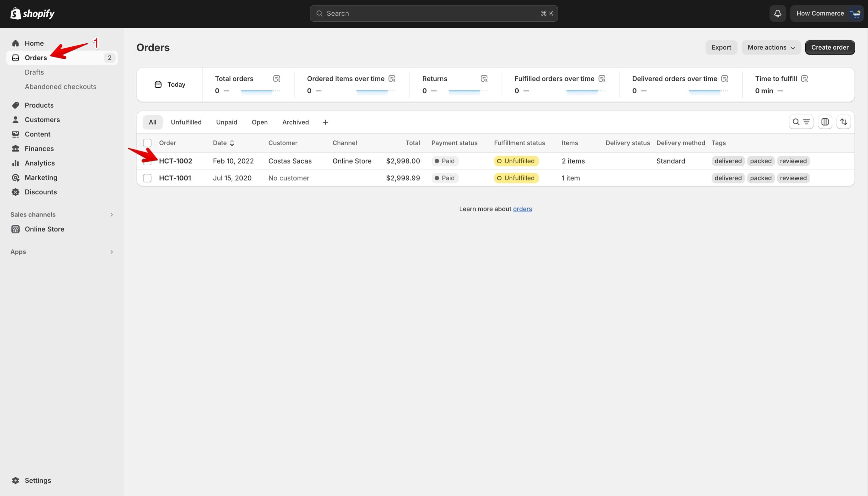Click the Discounts badge icon
Viewport: 868px width, 496px height.
pyautogui.click(x=15, y=192)
